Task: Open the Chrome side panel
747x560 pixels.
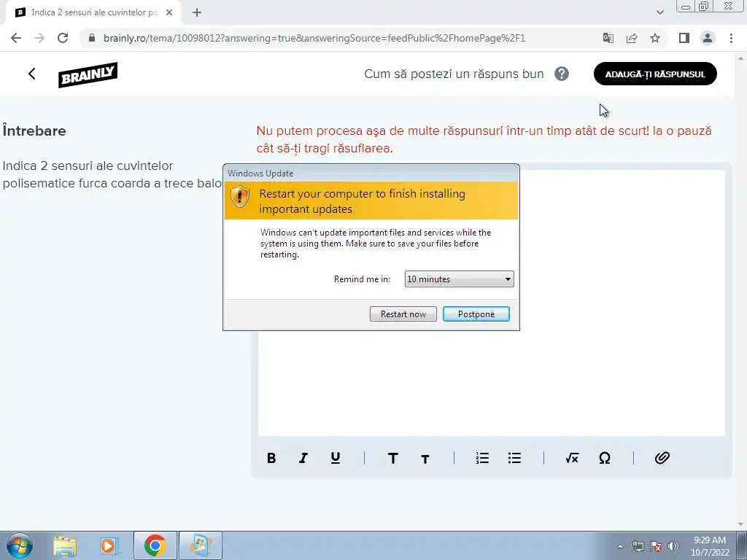Action: tap(684, 38)
